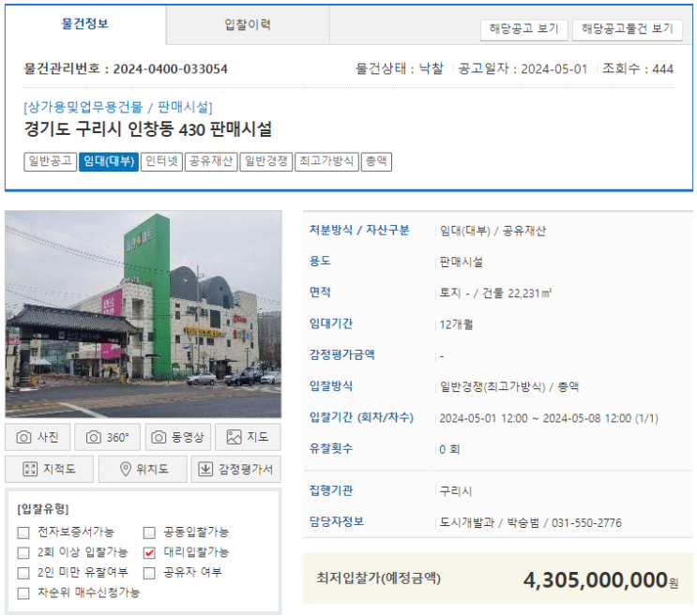Click the management number 2024-0400-033054
Viewport: 697px width, 616px height.
click(x=170, y=68)
